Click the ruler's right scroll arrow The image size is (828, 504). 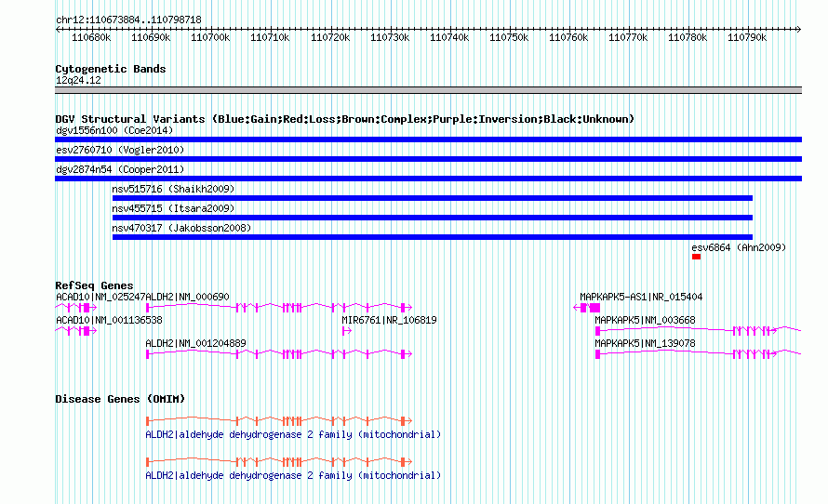(x=798, y=30)
